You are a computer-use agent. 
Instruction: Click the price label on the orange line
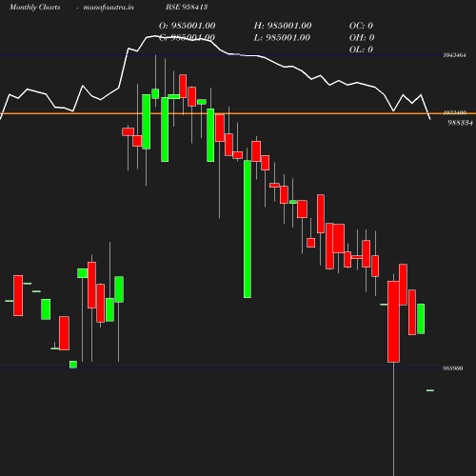pyautogui.click(x=455, y=112)
